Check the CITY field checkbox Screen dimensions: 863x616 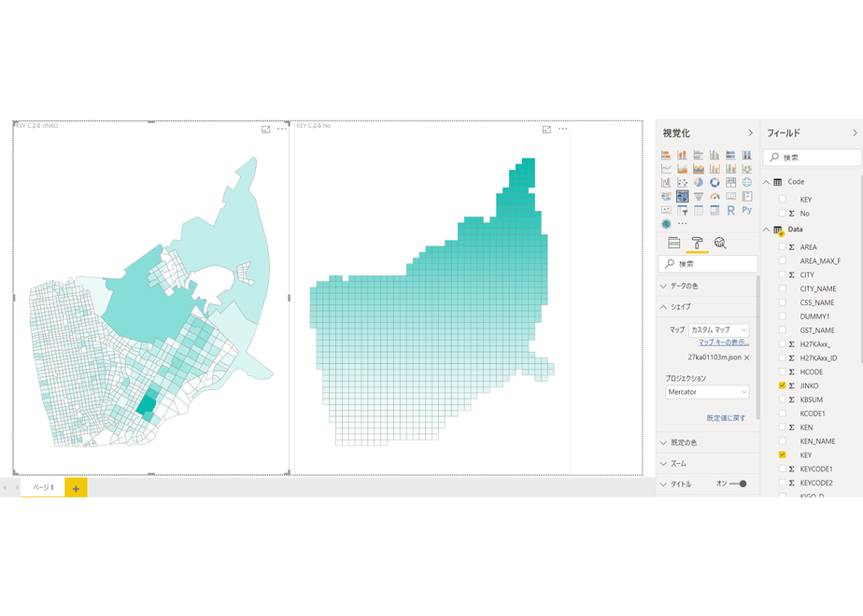point(782,274)
